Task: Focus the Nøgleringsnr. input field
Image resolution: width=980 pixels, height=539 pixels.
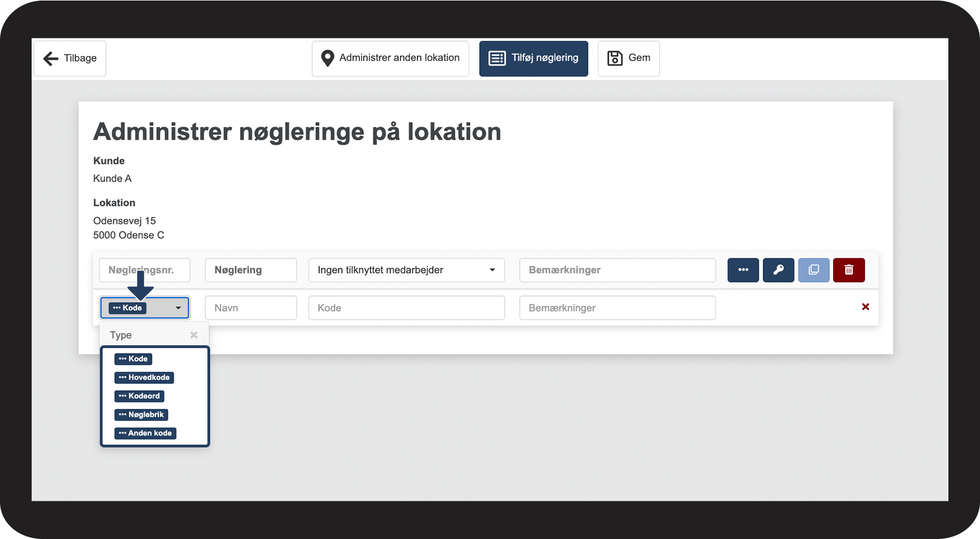Action: coord(145,270)
